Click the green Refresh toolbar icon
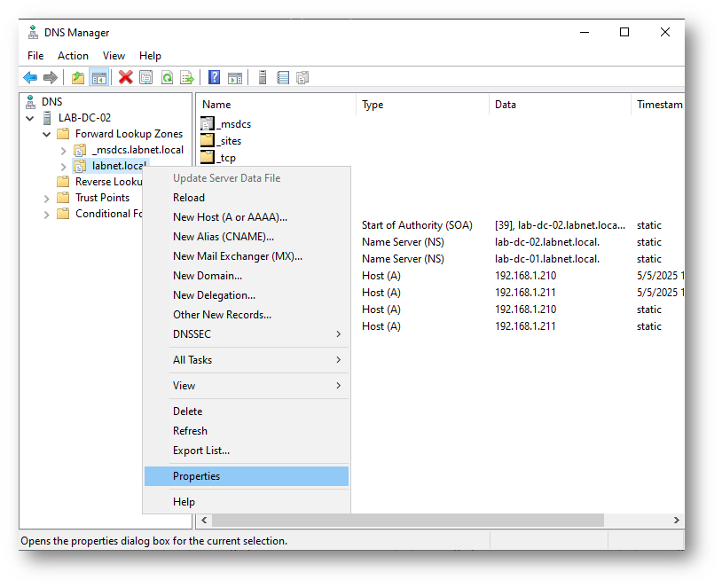 click(167, 77)
